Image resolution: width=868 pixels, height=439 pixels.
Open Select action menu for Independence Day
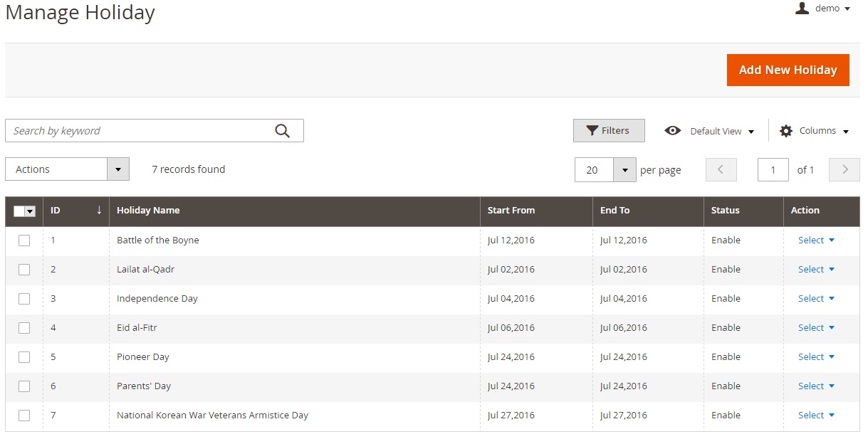(x=815, y=299)
